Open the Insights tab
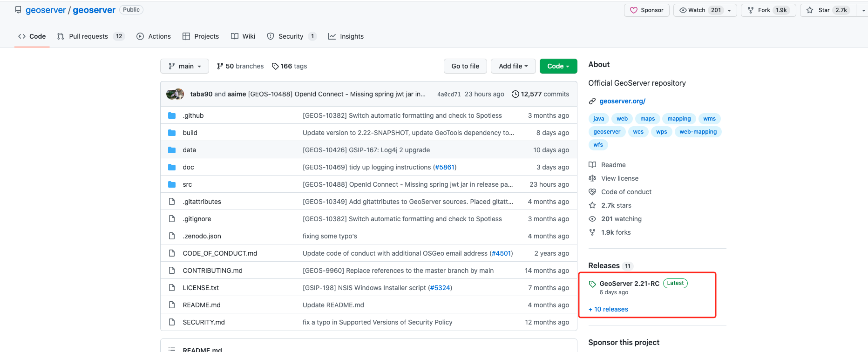 pyautogui.click(x=346, y=36)
